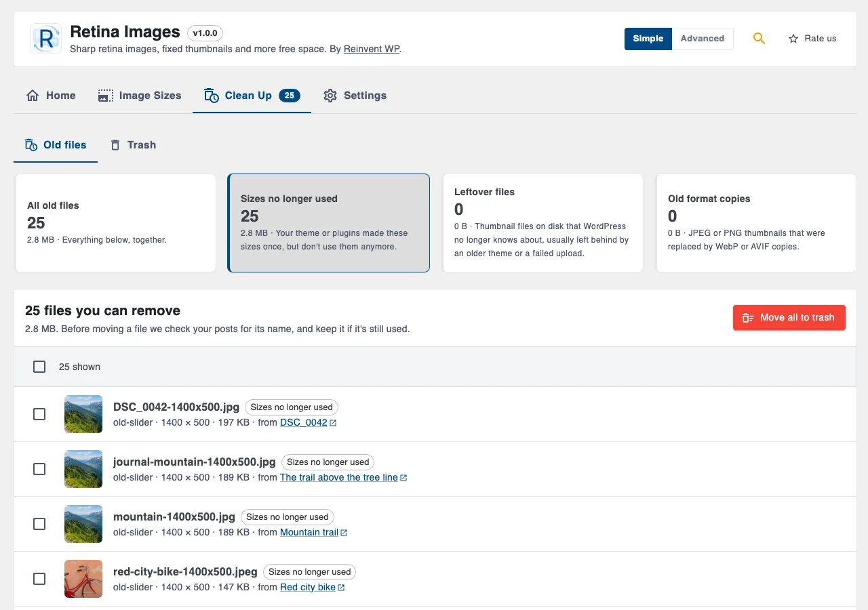Click the mountain-1400x500.jpg file name
This screenshot has width=868, height=610.
coord(174,516)
